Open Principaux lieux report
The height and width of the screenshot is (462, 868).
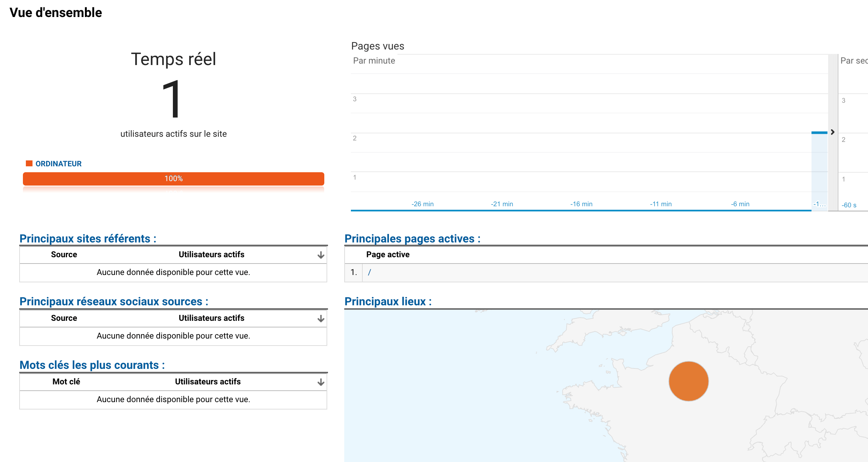point(388,302)
